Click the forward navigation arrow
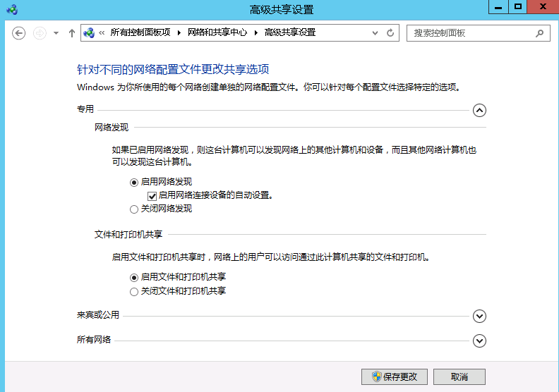This screenshot has width=559, height=392. [x=40, y=33]
